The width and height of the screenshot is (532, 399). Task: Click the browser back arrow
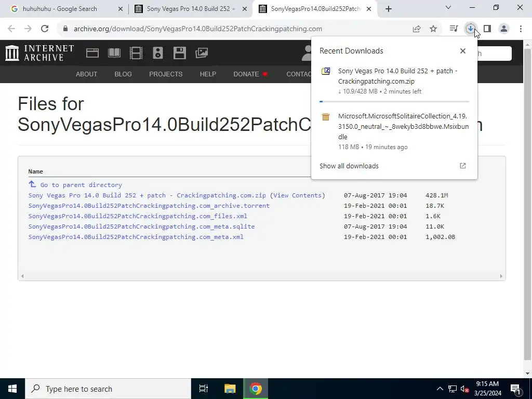click(11, 29)
